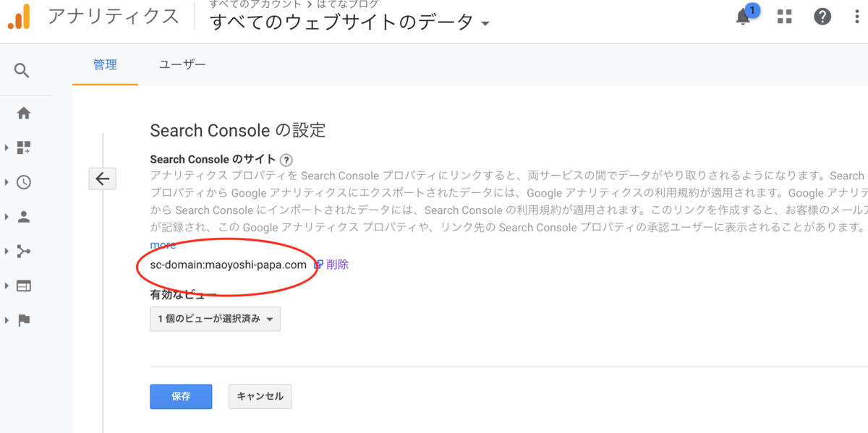
Task: Click the external link icon before 削除
Action: pyautogui.click(x=318, y=265)
